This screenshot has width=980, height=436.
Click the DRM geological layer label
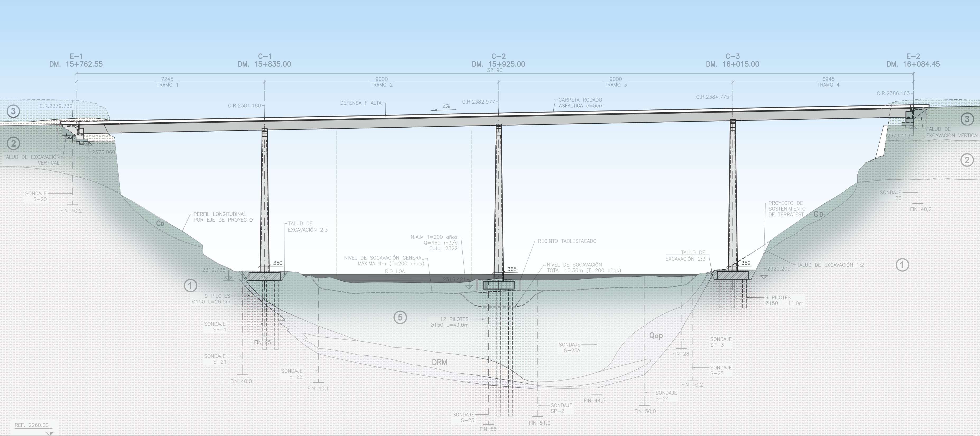click(439, 362)
